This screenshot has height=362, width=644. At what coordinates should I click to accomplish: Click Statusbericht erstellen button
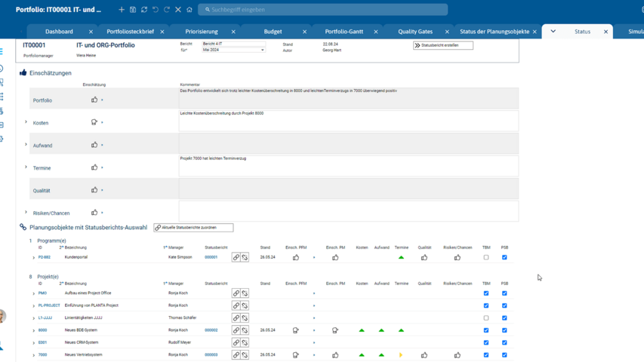(x=443, y=45)
